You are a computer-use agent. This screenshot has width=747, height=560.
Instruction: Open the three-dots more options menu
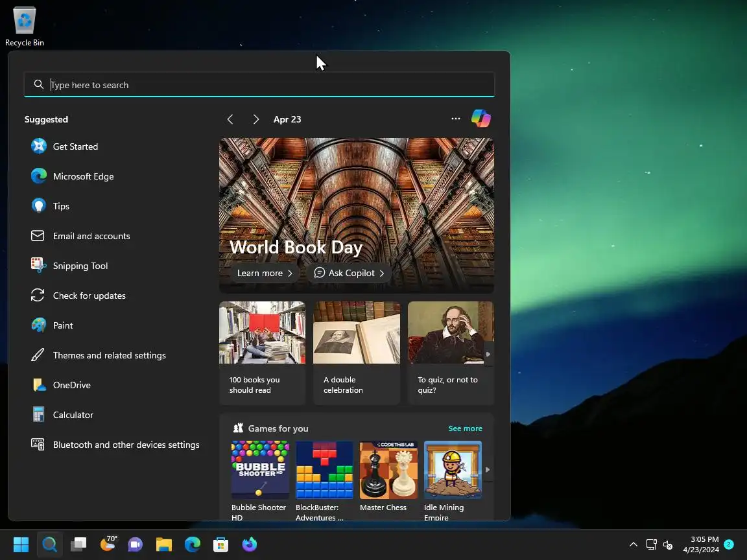(x=455, y=119)
